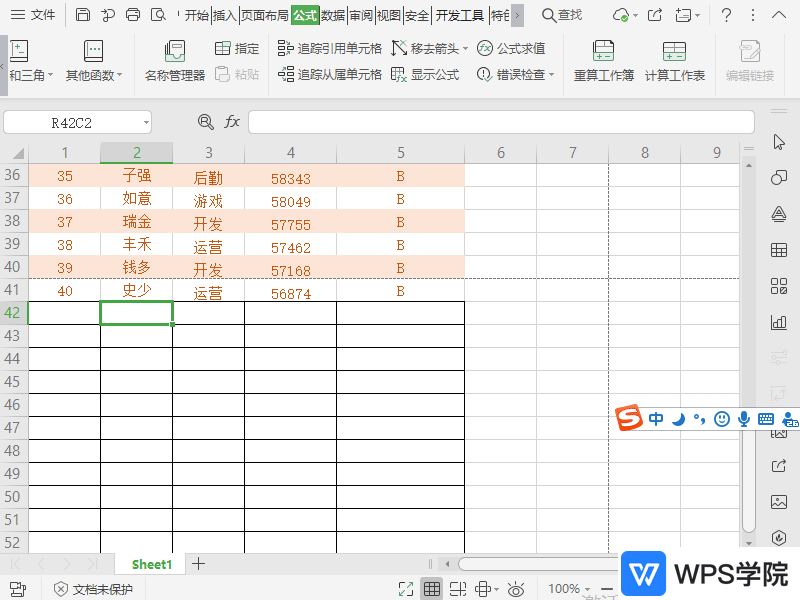This screenshot has height=600, width=800.
Task: Click the insert function (fx) icon
Action: click(x=233, y=121)
